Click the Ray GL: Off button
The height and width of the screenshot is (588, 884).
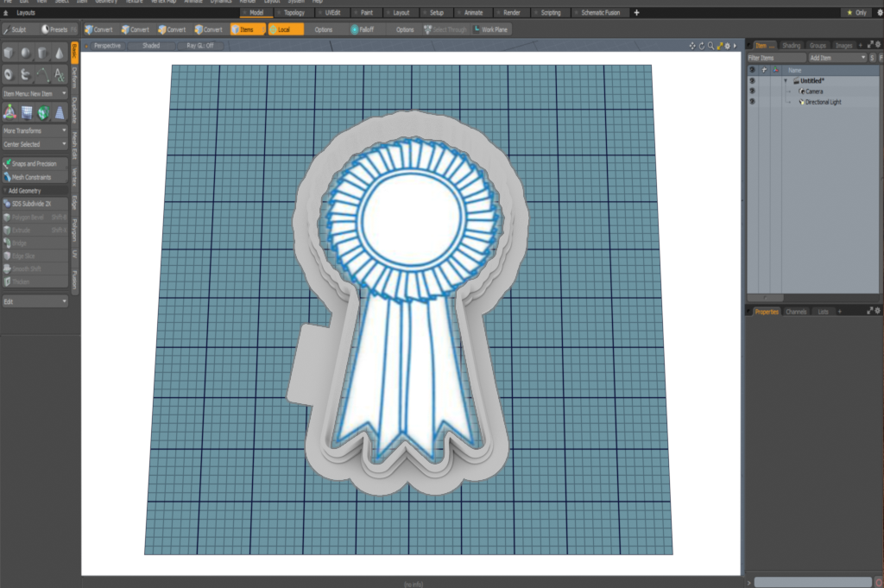pos(200,46)
